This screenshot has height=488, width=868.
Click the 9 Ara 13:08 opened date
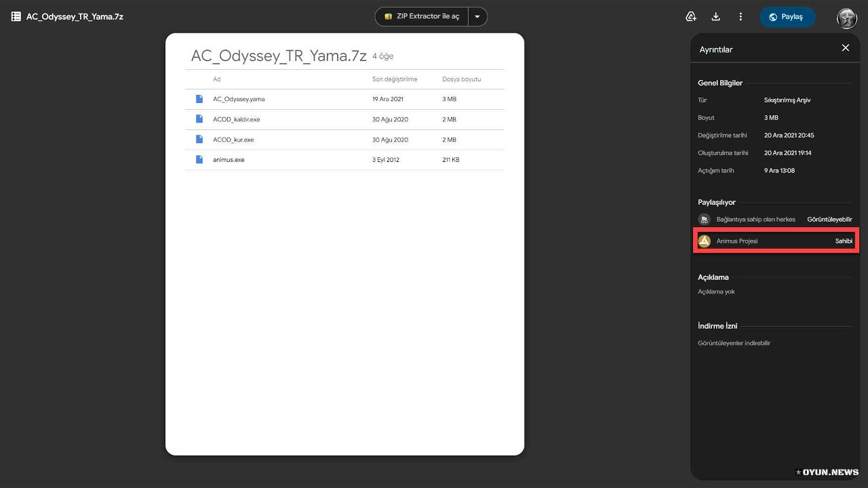click(x=780, y=171)
